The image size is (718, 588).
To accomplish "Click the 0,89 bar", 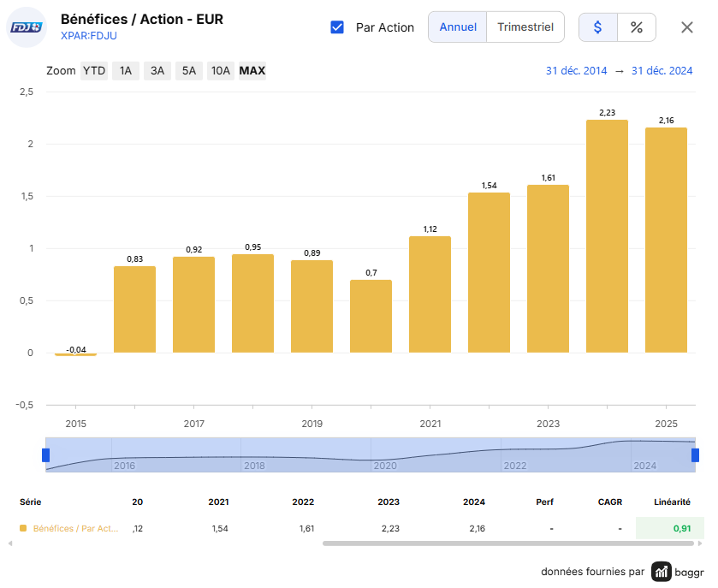I will [x=312, y=306].
